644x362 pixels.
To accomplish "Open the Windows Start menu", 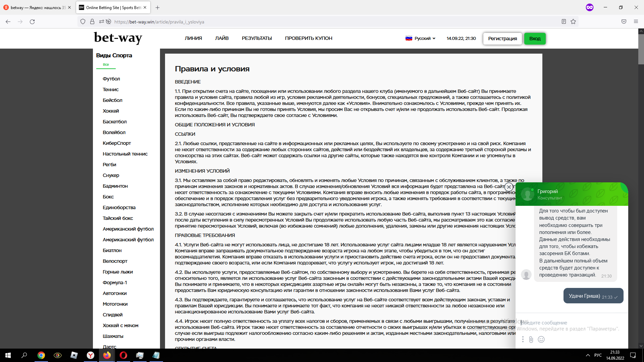I will pos(8,355).
